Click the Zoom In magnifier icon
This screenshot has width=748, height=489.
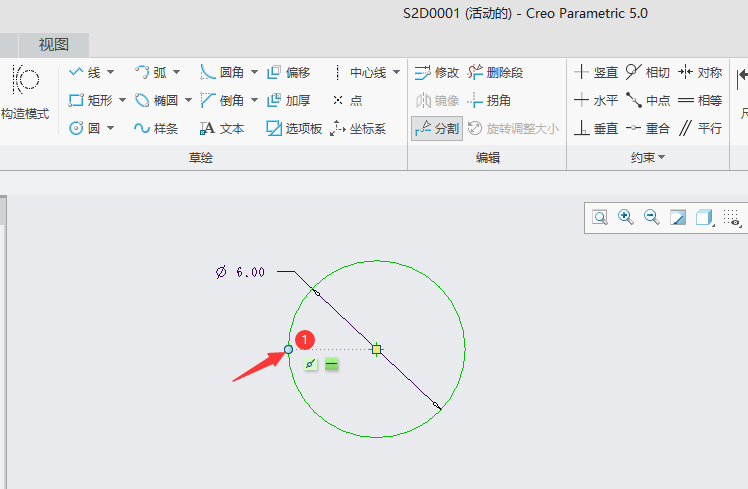point(625,218)
